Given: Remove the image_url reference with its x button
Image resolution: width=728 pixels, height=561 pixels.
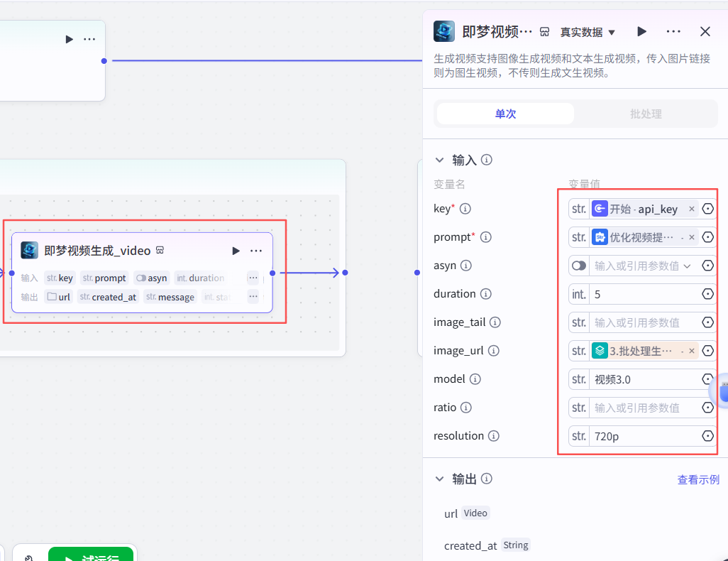Looking at the screenshot, I should click(x=691, y=350).
